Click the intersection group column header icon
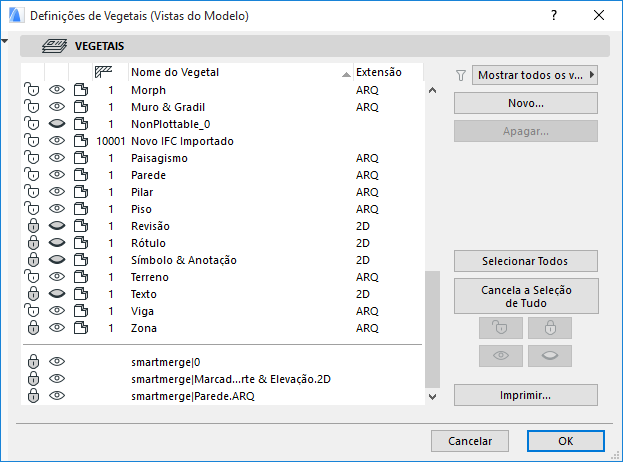This screenshot has width=623, height=462. coord(102,72)
